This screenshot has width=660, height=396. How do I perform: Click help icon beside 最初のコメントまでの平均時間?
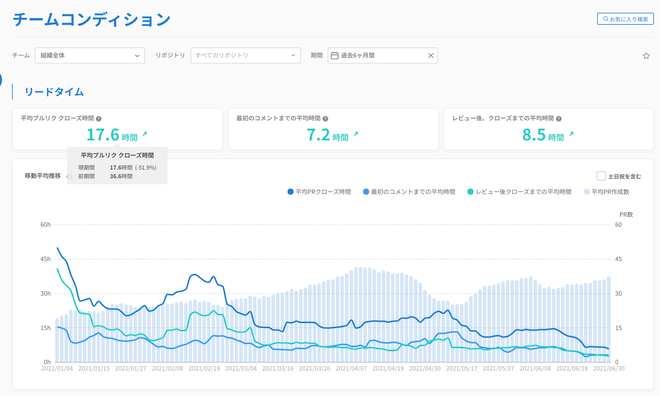tap(325, 119)
